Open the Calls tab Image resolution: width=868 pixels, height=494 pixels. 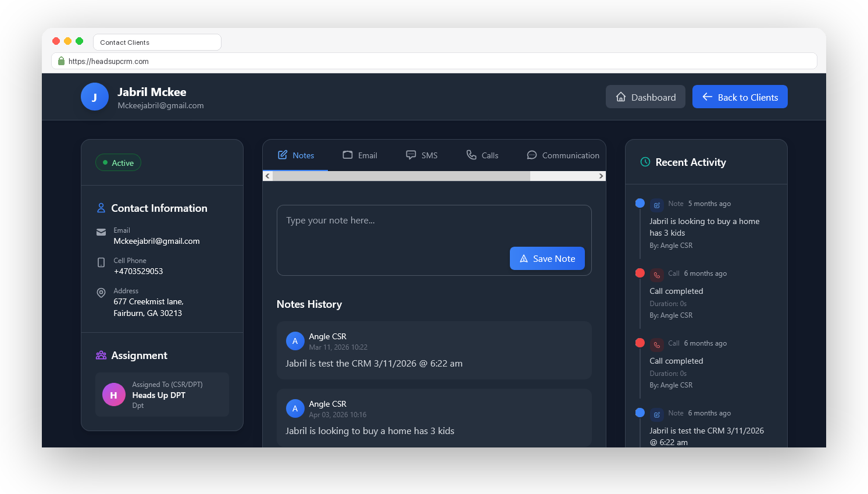point(482,155)
